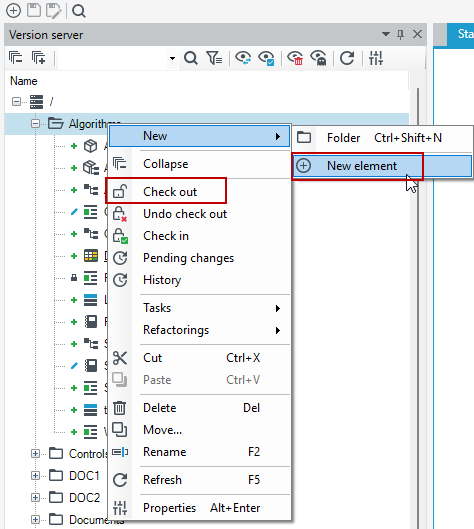Click the refresh icon in Version server toolbar

(x=347, y=58)
